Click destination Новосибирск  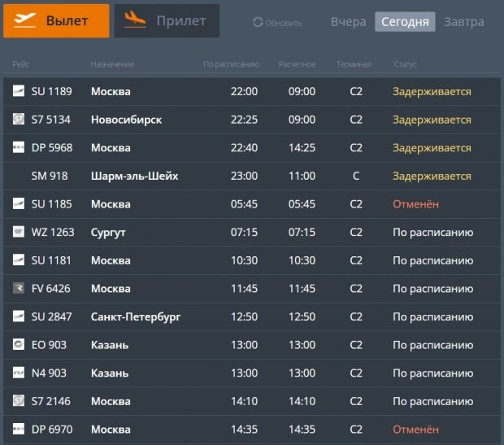click(x=126, y=120)
